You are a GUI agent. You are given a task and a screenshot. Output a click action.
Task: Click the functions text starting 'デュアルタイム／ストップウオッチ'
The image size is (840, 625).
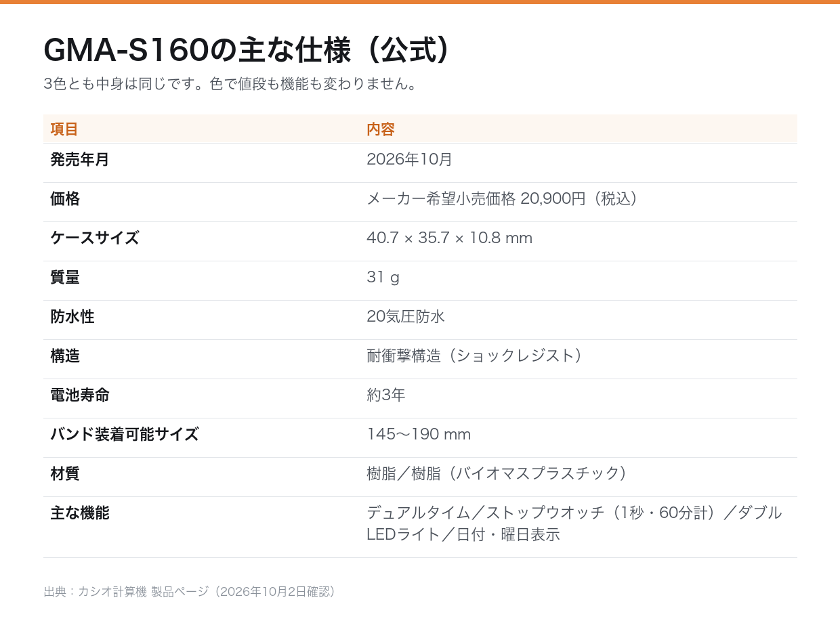[x=574, y=524]
